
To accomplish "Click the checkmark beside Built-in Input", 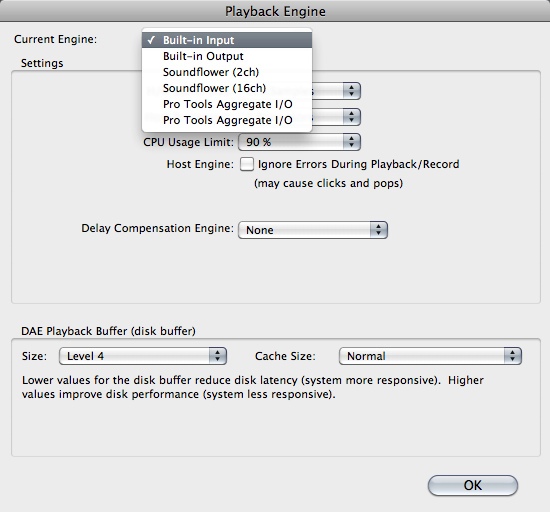I will 151,40.
